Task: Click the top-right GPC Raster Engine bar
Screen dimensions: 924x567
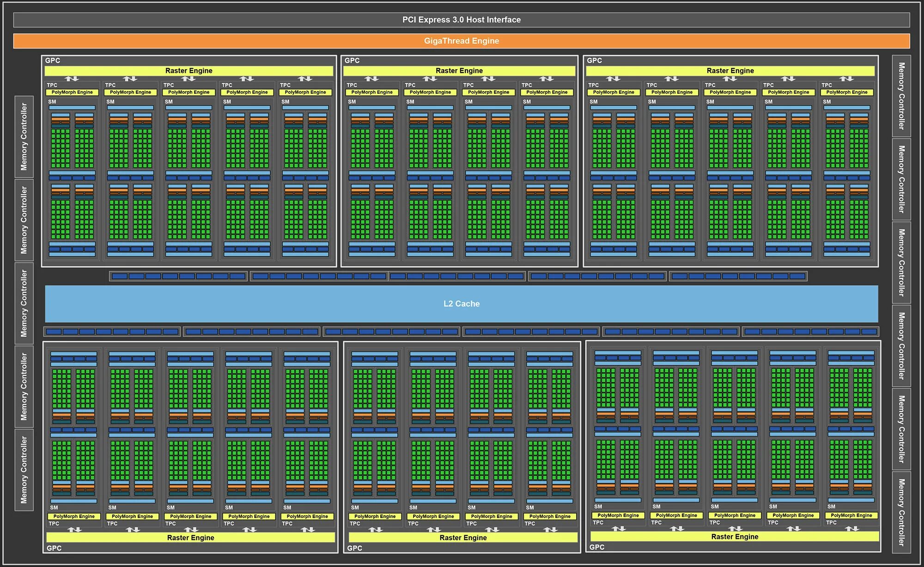Action: click(x=730, y=71)
